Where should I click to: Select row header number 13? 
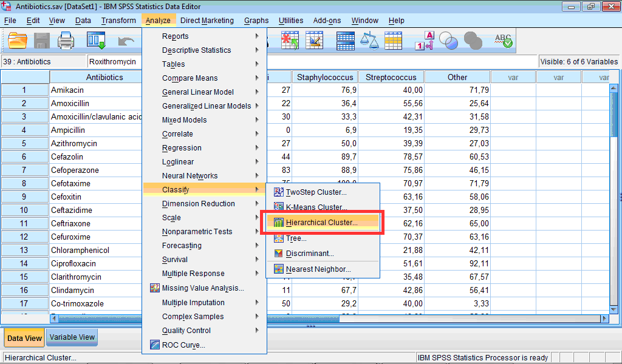point(24,251)
